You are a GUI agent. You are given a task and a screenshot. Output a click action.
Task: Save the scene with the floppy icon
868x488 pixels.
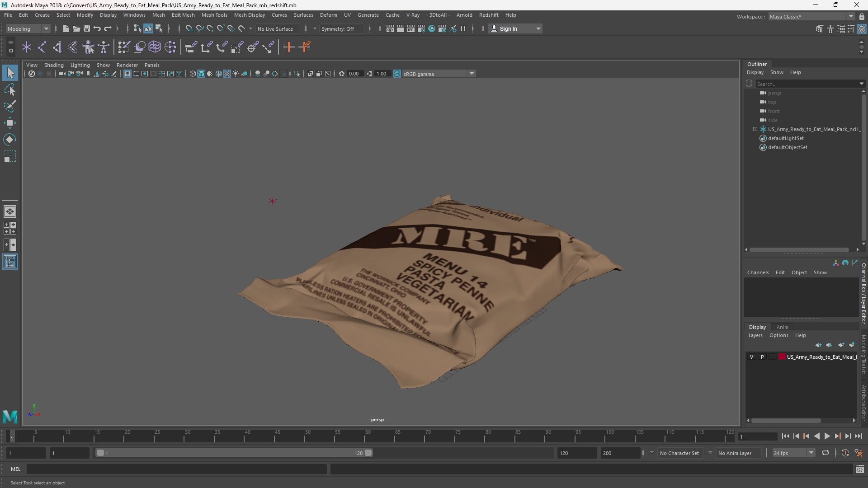coord(87,29)
